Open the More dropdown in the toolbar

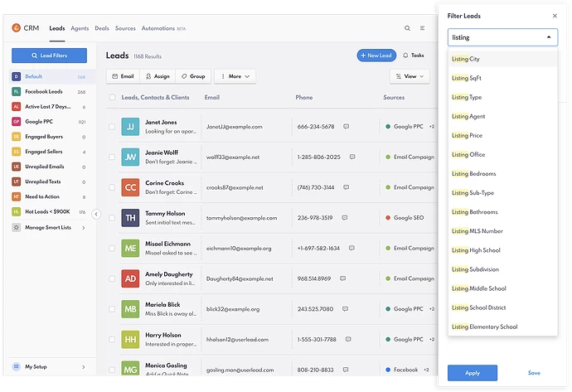click(x=235, y=76)
